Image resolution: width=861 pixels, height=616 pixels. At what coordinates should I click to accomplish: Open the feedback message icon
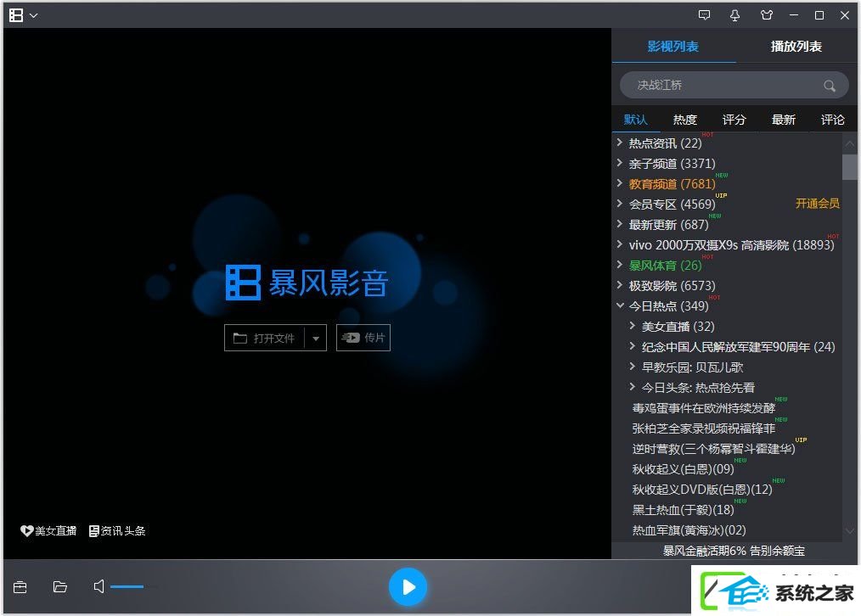click(x=704, y=15)
